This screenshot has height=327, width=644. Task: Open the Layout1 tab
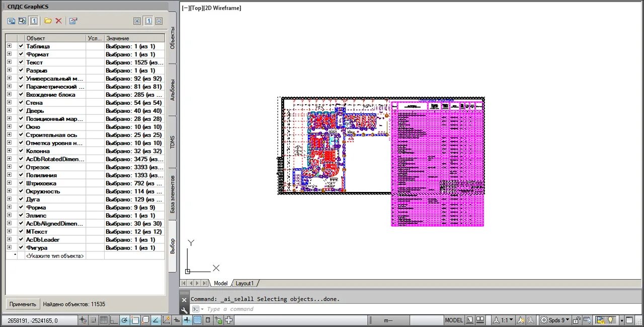(x=245, y=283)
